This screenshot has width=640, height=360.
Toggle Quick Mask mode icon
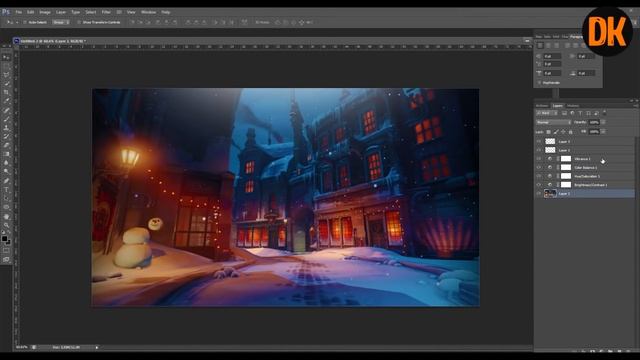point(6,251)
